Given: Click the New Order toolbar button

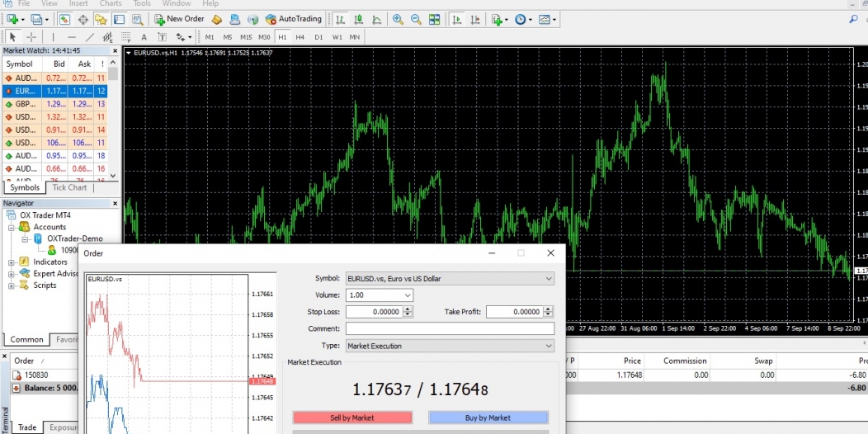Looking at the screenshot, I should [x=179, y=19].
